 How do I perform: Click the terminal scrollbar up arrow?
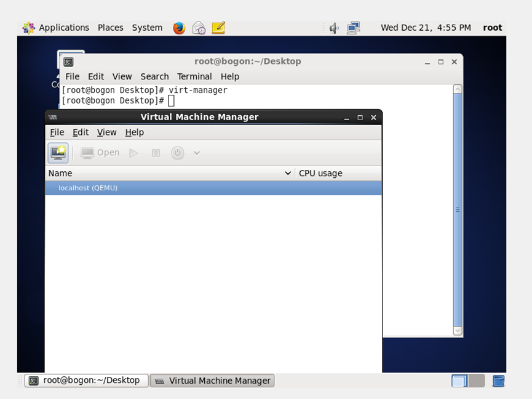(x=458, y=89)
